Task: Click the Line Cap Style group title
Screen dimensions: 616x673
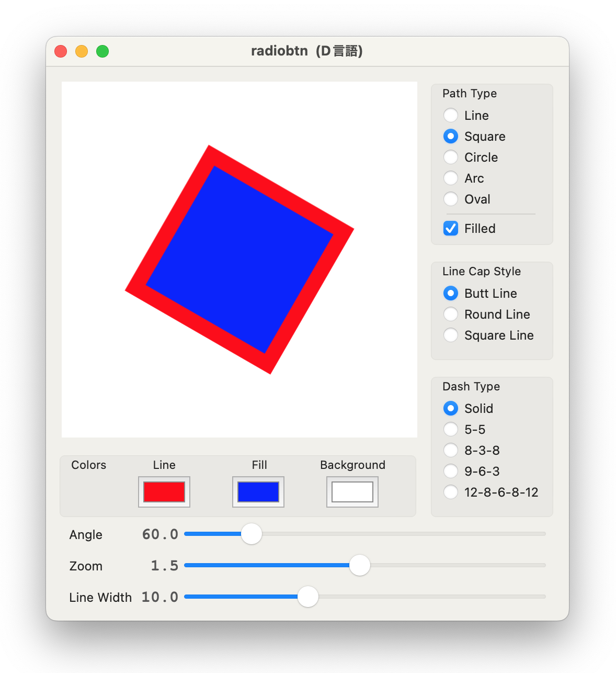Action: (x=482, y=272)
